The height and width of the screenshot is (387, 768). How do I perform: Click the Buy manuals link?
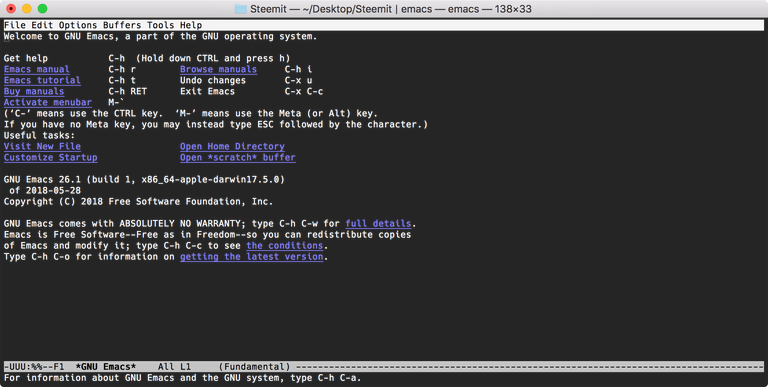34,92
